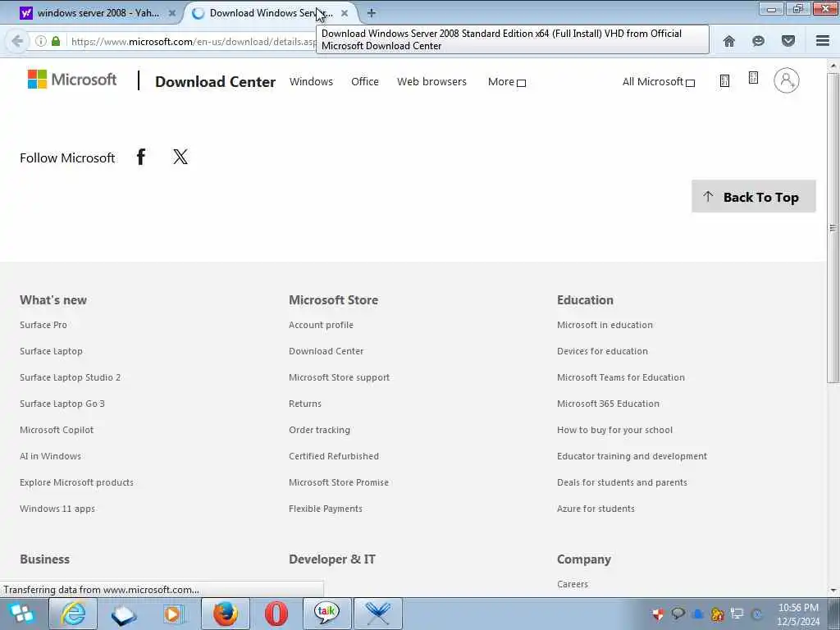
Task: Expand the More menu dropdown
Action: click(x=507, y=81)
